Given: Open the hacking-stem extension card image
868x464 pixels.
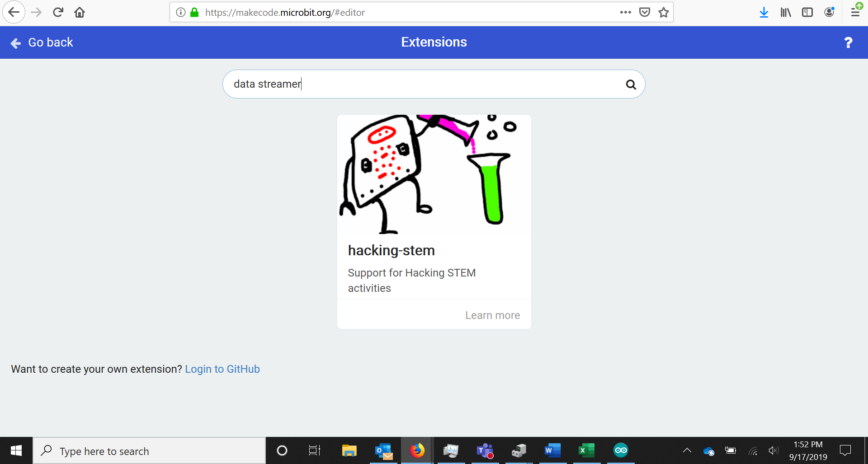Looking at the screenshot, I should (434, 174).
